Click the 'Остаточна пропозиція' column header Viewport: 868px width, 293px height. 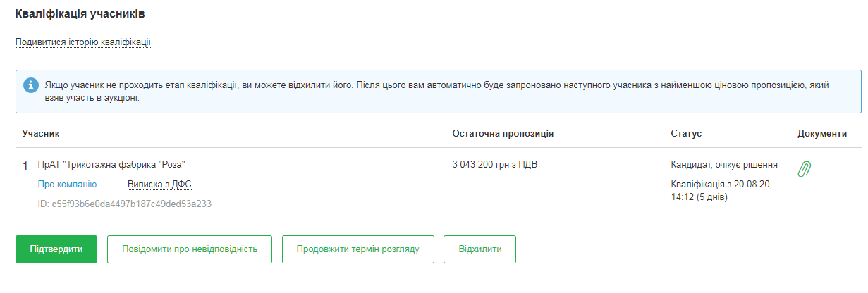click(502, 134)
